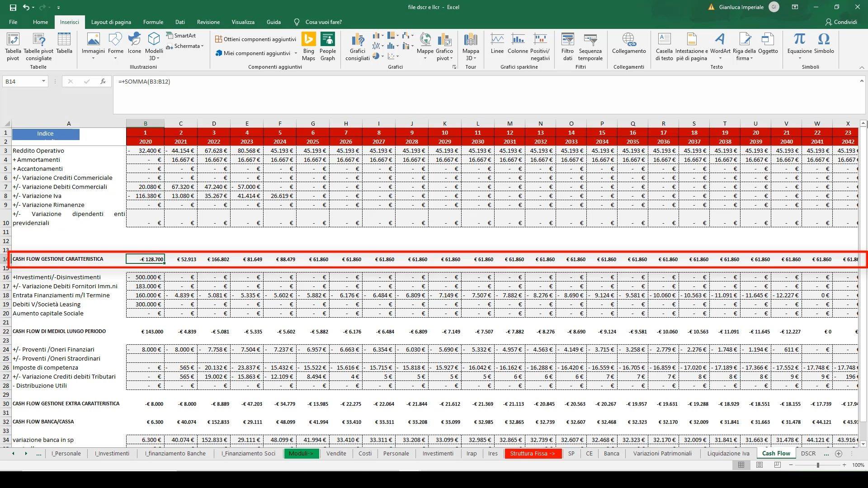The image size is (868, 488).
Task: Open the Name Box dropdown
Action: (x=43, y=81)
